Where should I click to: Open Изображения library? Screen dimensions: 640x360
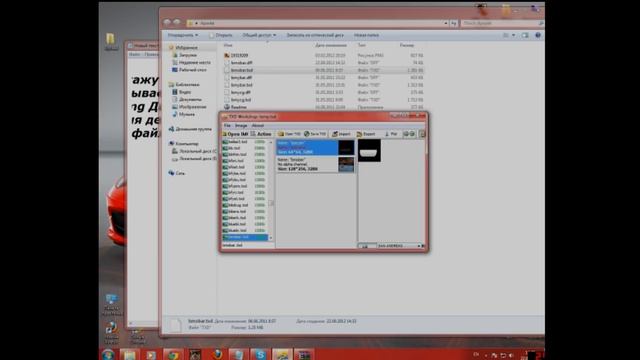192,107
